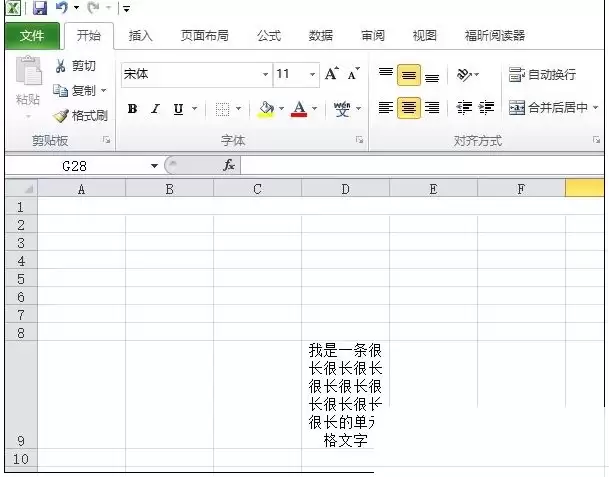Click the Undo arrow icon

point(62,7)
